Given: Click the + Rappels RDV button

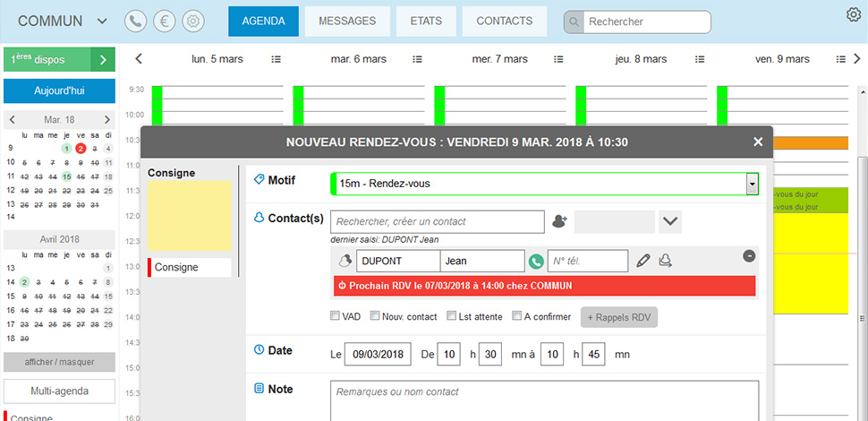Looking at the screenshot, I should coord(619,317).
